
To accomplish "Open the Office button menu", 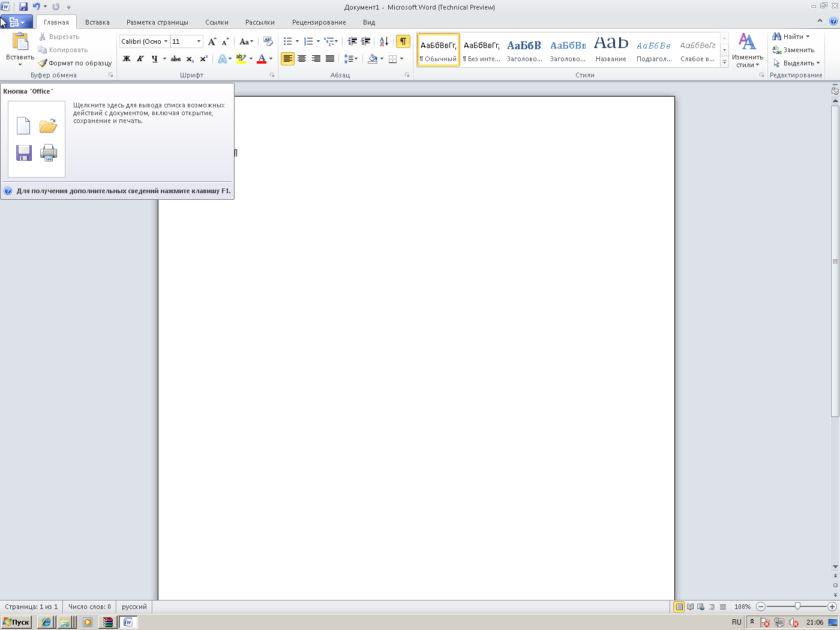I will 17,22.
